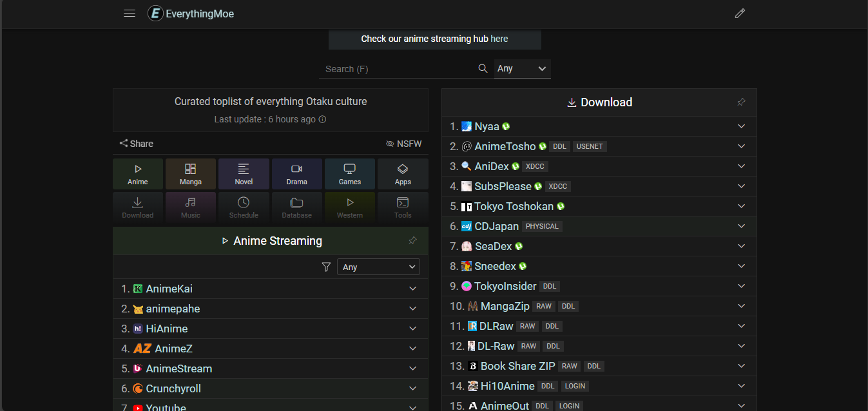Click the Share button

point(136,144)
